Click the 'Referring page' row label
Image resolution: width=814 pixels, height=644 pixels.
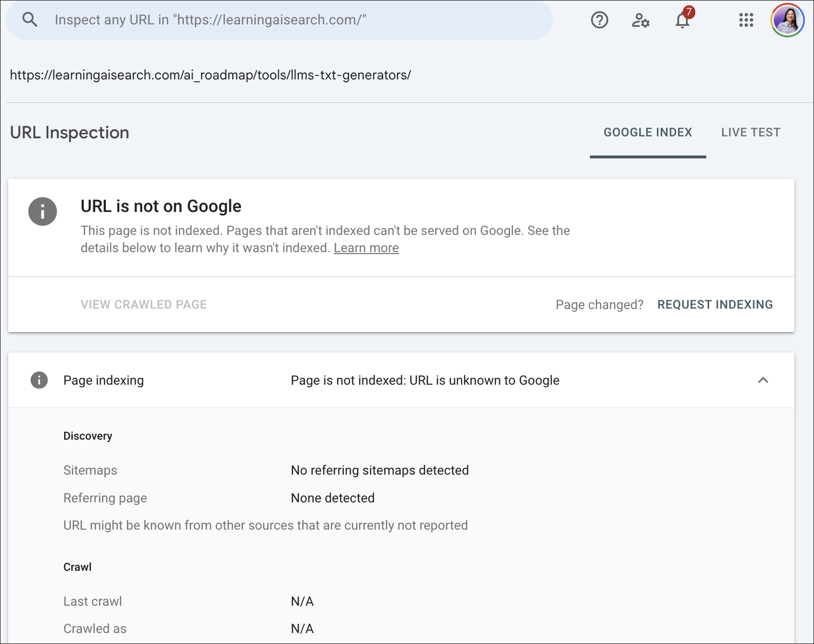click(x=105, y=498)
